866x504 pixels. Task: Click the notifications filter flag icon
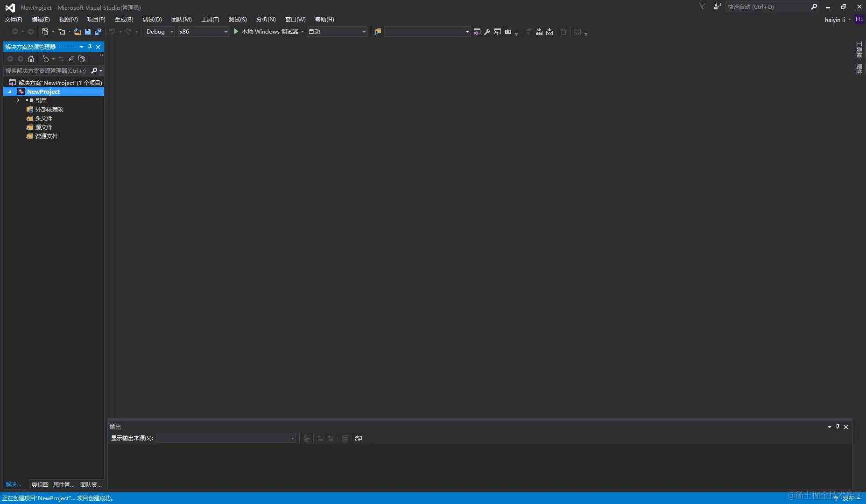coord(702,7)
